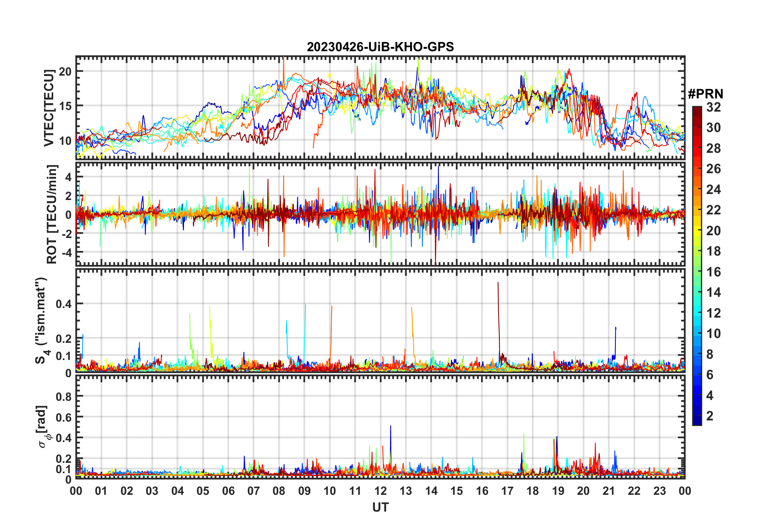Click S4 axis tick label 0.4
761x532 pixels.
pos(64,304)
